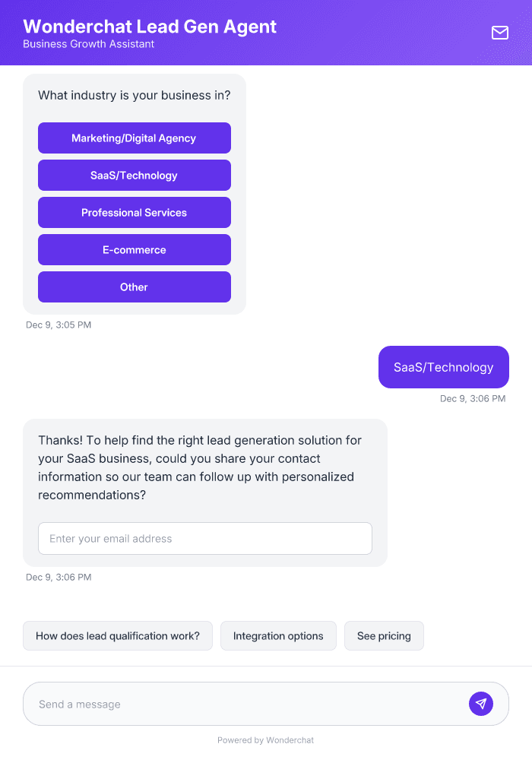The height and width of the screenshot is (760, 532).
Task: Click the industry question message bubble
Action: [x=134, y=95]
